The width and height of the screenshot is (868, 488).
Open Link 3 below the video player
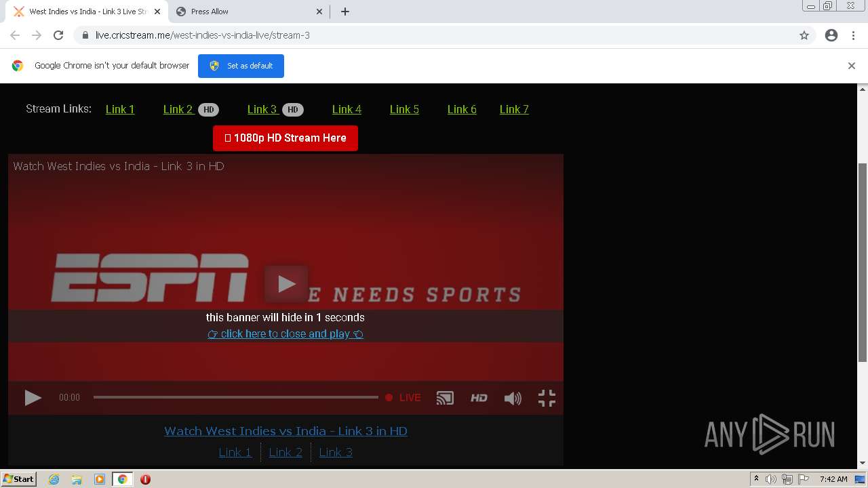coord(336,452)
